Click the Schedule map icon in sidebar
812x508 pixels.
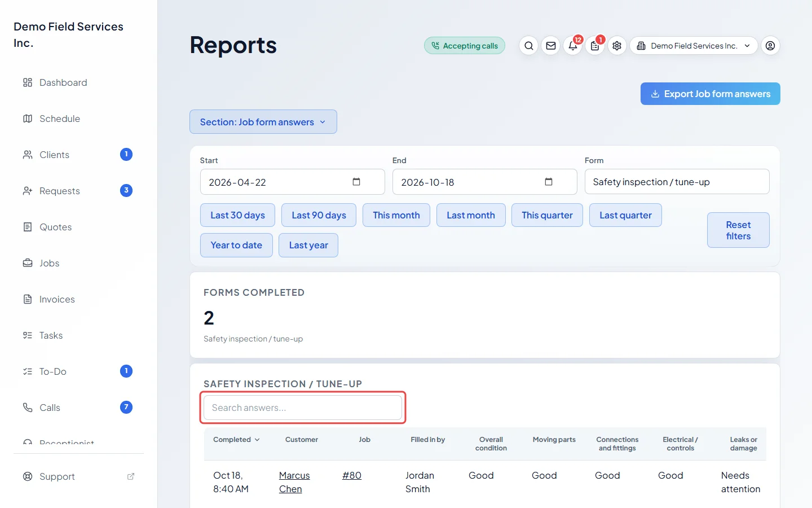point(28,119)
